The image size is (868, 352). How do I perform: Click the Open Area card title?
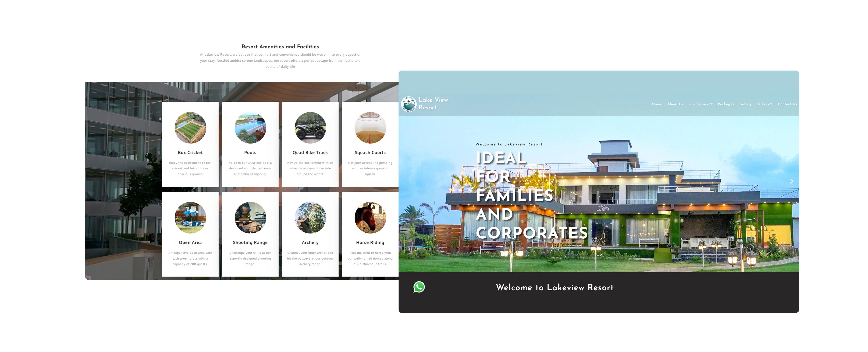(190, 243)
